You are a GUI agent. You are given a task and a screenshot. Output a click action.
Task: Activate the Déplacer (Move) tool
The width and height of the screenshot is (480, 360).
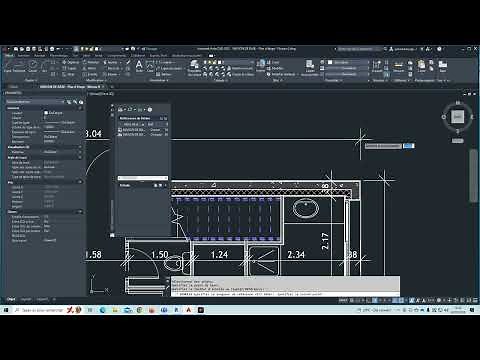pos(71,62)
